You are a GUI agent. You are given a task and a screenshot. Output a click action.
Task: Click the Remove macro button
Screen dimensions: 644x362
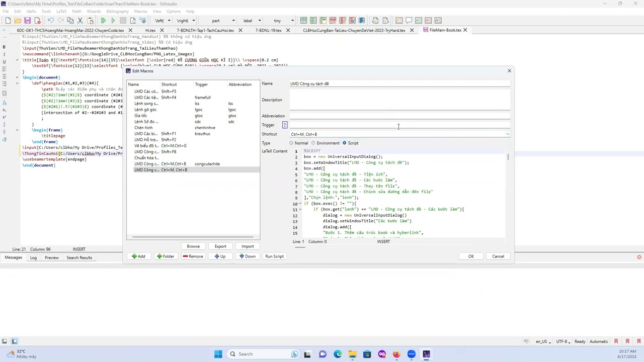click(193, 256)
